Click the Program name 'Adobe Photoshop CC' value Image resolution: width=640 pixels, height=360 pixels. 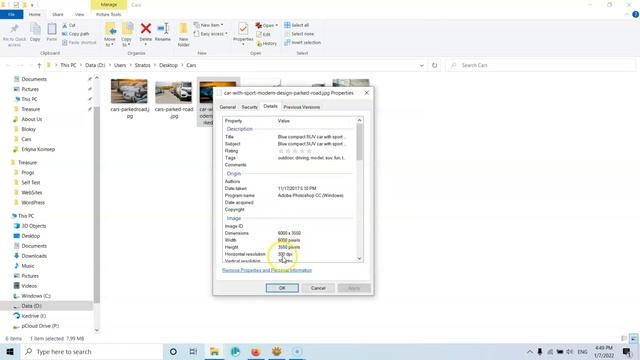point(311,196)
